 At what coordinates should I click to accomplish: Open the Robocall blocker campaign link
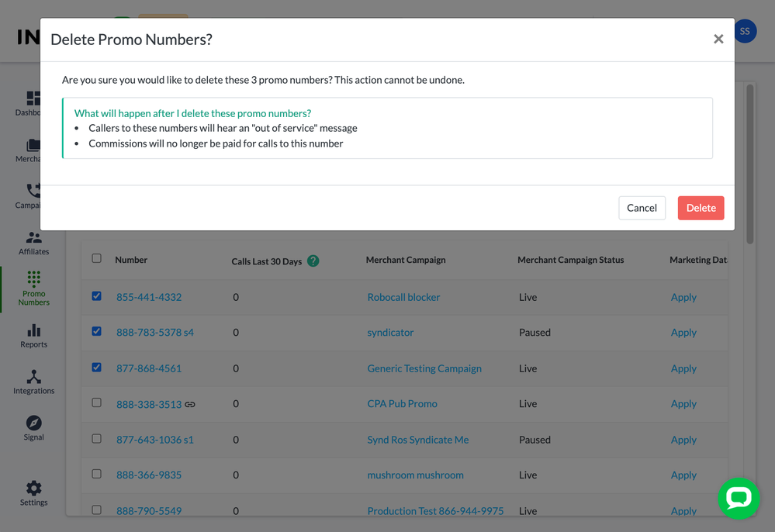(403, 297)
